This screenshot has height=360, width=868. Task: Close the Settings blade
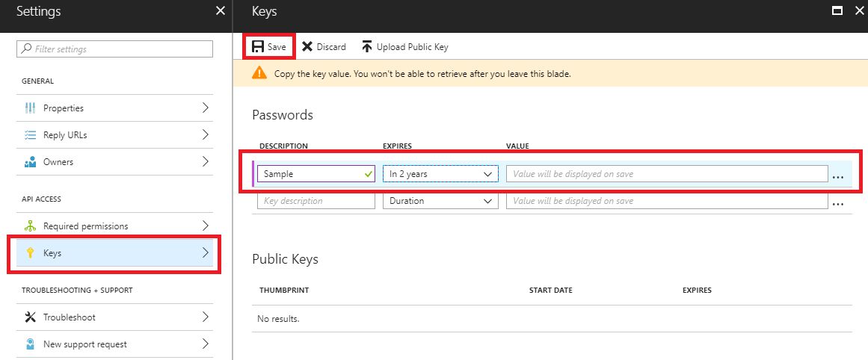click(x=221, y=11)
